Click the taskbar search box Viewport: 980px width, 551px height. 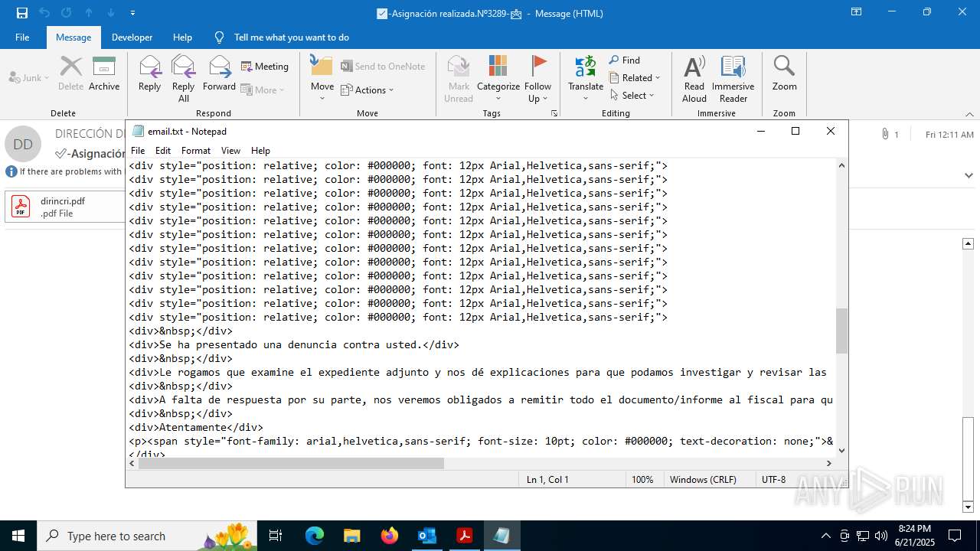[x=147, y=536]
